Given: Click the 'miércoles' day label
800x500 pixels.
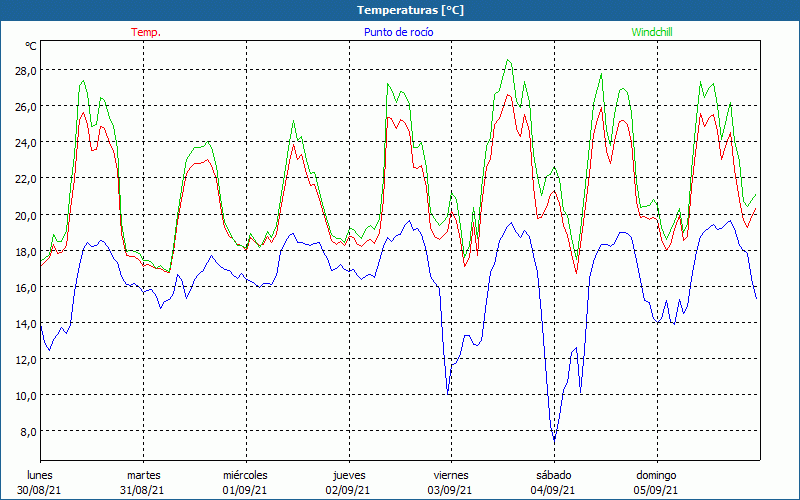Looking at the screenshot, I should point(245,475).
